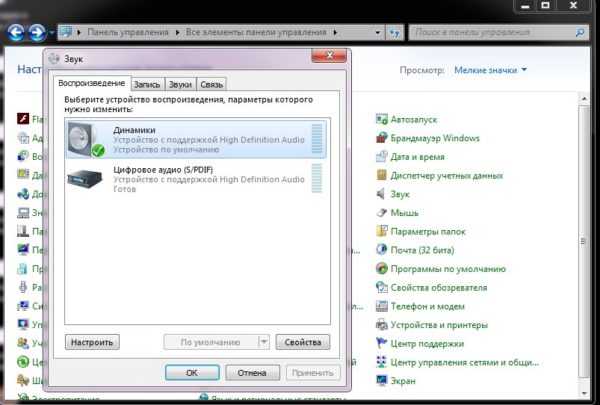Screen dimensions: 600x405
Task: Click Панель управления in address bar
Action: (128, 33)
